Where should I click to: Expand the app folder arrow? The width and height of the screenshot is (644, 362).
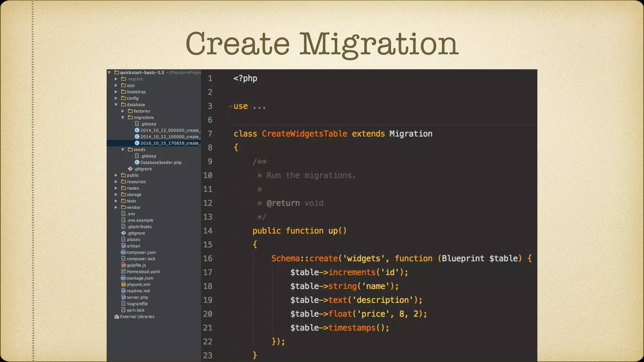coord(116,85)
